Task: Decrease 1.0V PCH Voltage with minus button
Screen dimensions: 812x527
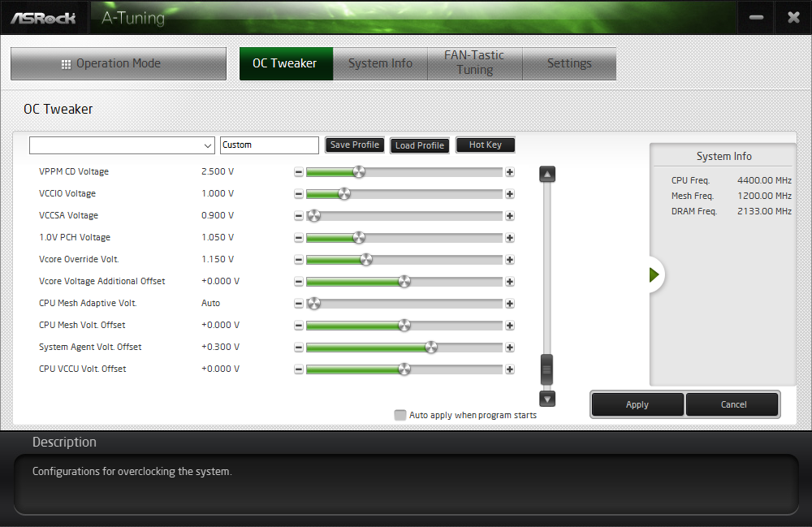Action: click(299, 238)
